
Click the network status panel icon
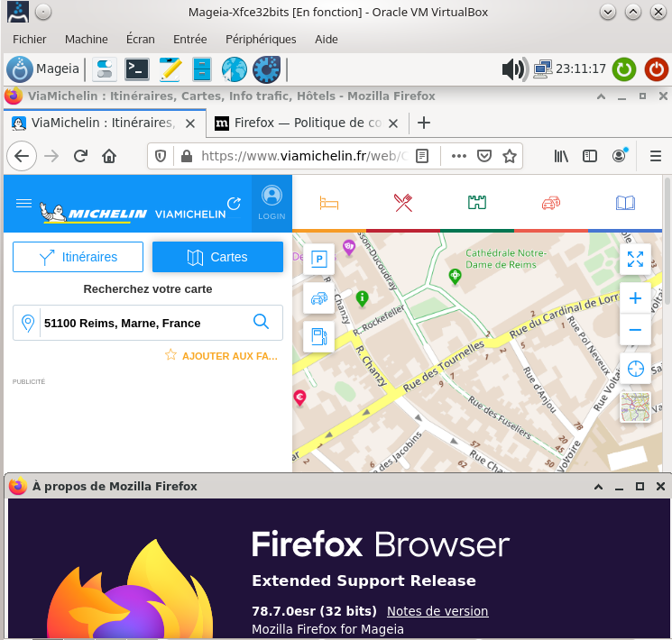543,69
